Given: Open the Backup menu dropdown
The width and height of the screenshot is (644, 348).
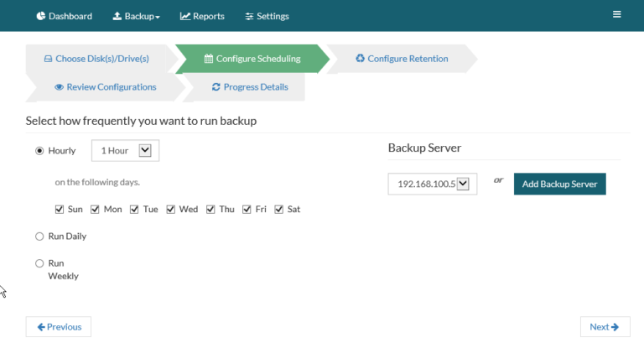Looking at the screenshot, I should (x=137, y=16).
